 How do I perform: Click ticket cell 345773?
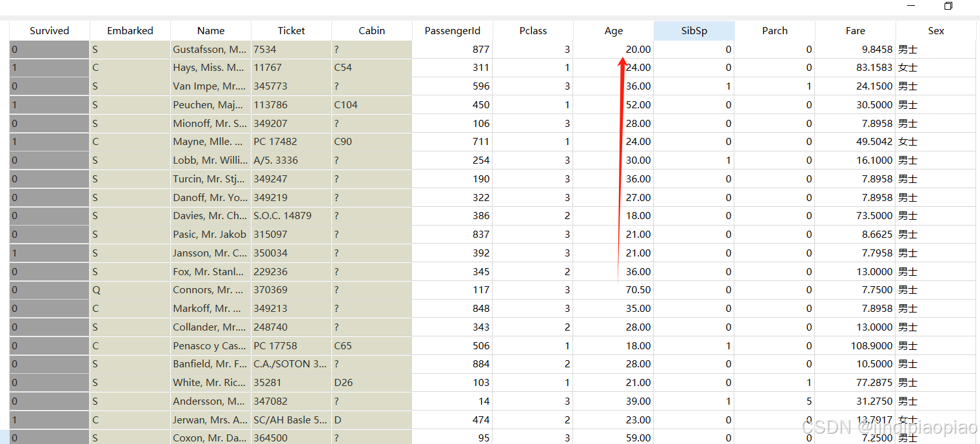click(x=291, y=86)
